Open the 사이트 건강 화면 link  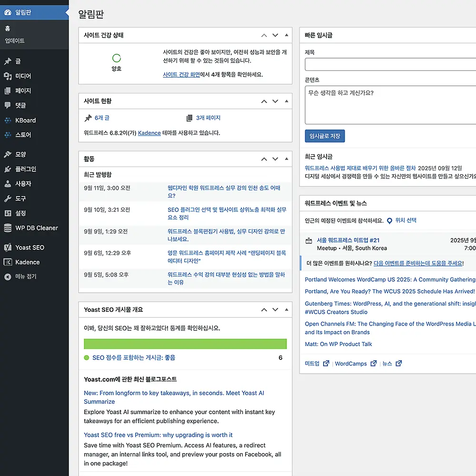(181, 75)
